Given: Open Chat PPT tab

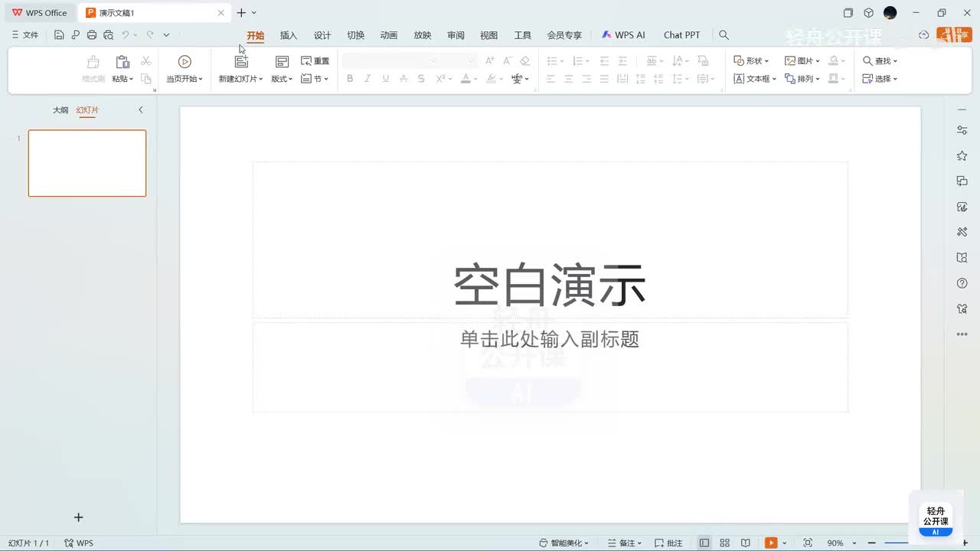Looking at the screenshot, I should [x=681, y=35].
